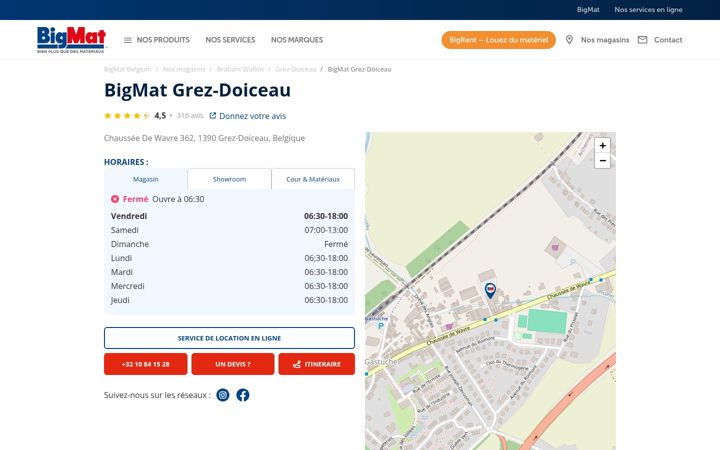Viewport: 720px width, 450px height.
Task: Click the 316 avis review count
Action: (x=190, y=116)
